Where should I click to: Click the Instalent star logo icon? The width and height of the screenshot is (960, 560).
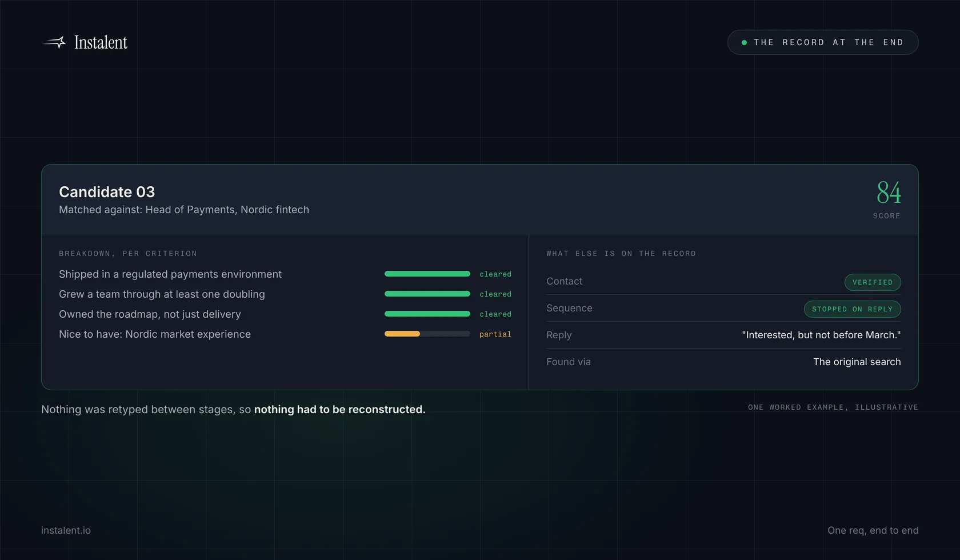point(55,42)
